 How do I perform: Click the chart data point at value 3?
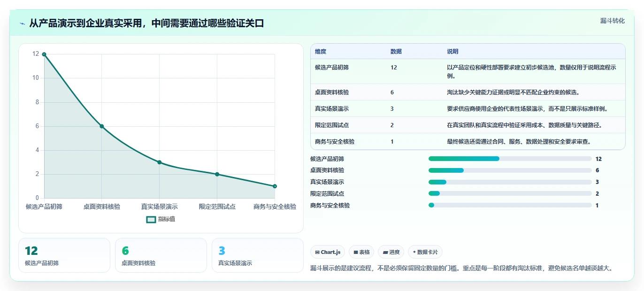point(160,162)
